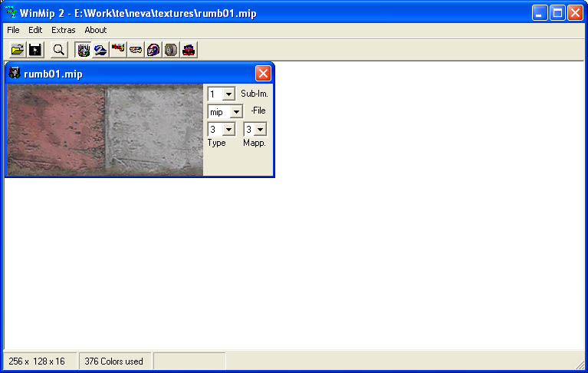The image size is (588, 373).
Task: Close the rumb01.mip child window
Action: [x=263, y=74]
